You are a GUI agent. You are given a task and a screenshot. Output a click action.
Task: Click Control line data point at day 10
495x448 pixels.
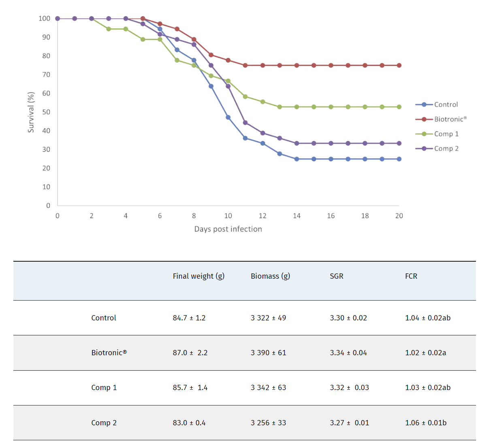tap(228, 117)
